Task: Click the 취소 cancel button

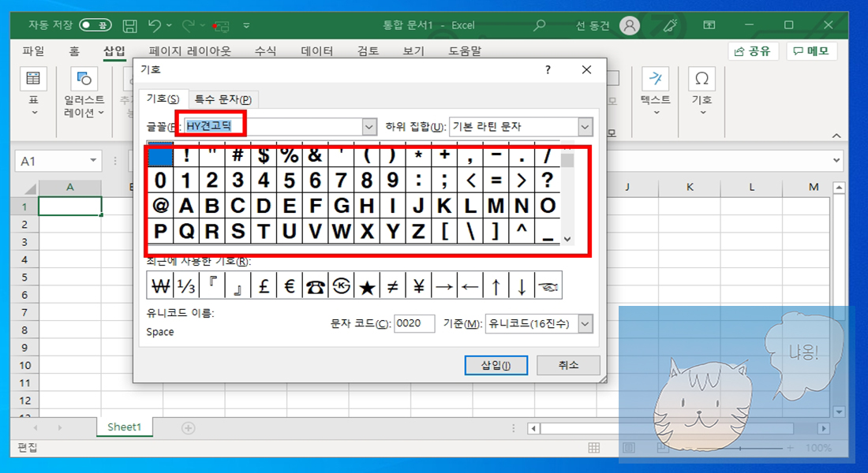Action: click(568, 365)
